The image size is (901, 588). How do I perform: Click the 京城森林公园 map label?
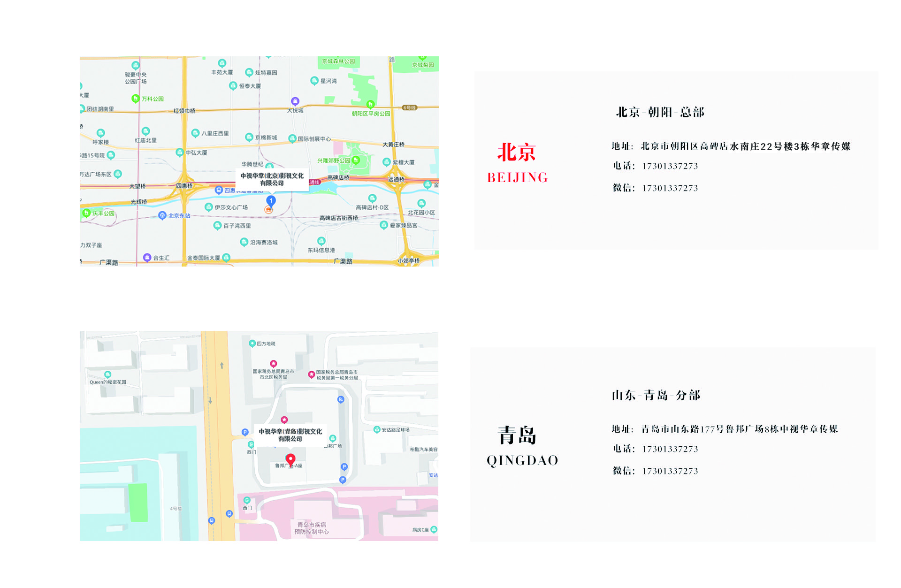pyautogui.click(x=338, y=61)
